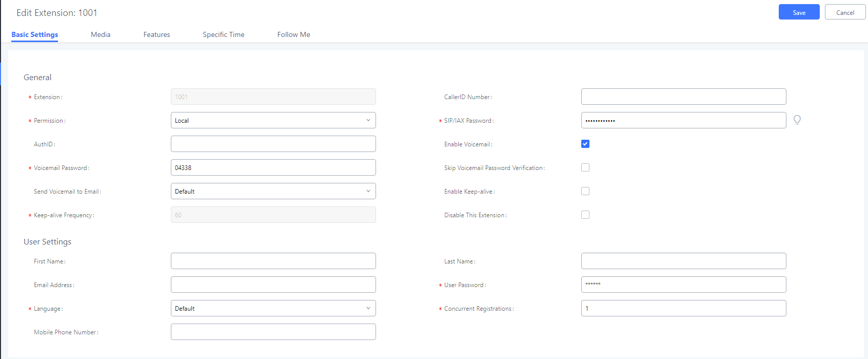Select the Follow Me tab
Viewport: 868px width, 359px height.
(293, 34)
